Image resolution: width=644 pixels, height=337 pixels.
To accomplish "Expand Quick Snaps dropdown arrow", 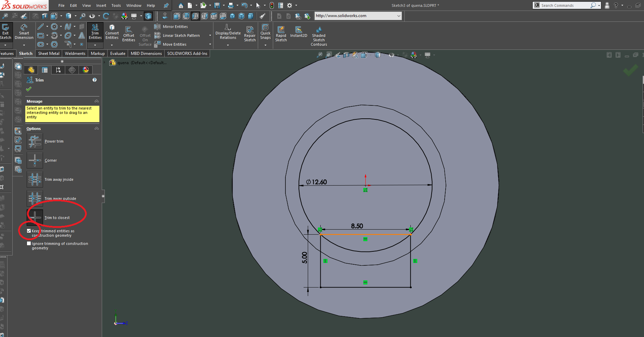I will 265,45.
